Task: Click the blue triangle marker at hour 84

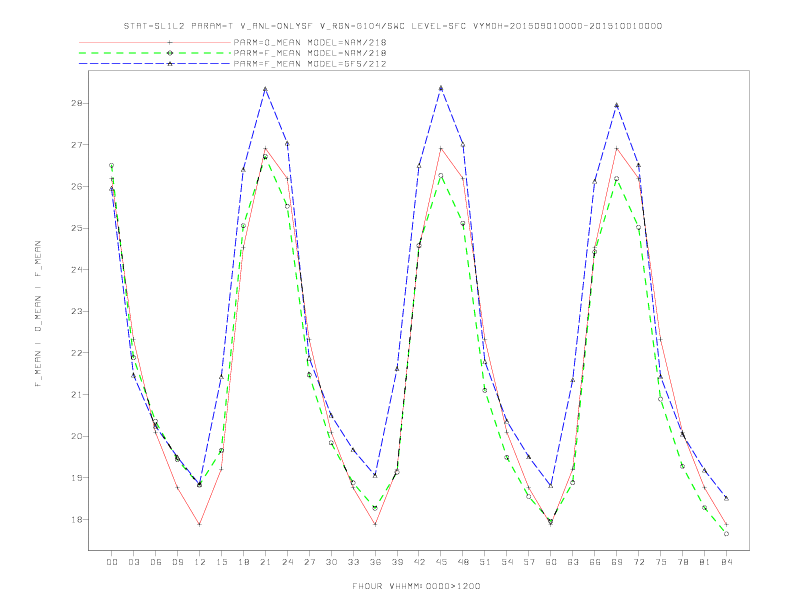Action: 726,498
